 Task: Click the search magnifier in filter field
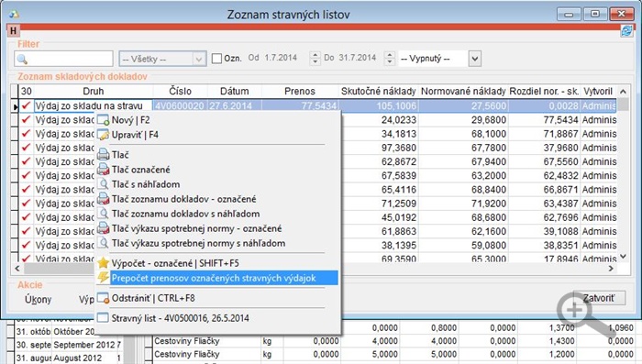23,59
